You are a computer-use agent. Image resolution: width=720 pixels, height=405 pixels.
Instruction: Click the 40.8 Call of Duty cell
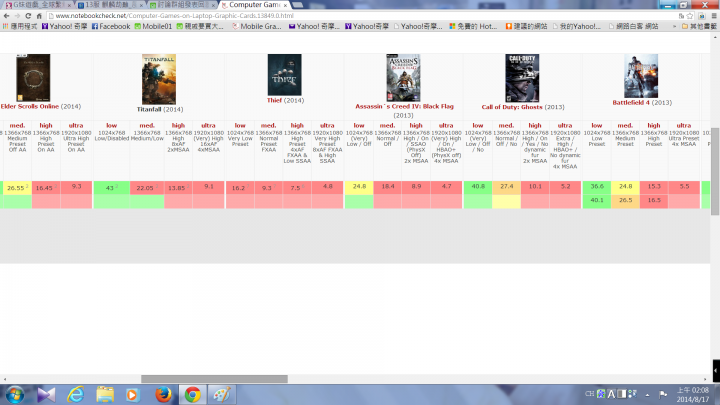click(x=478, y=187)
